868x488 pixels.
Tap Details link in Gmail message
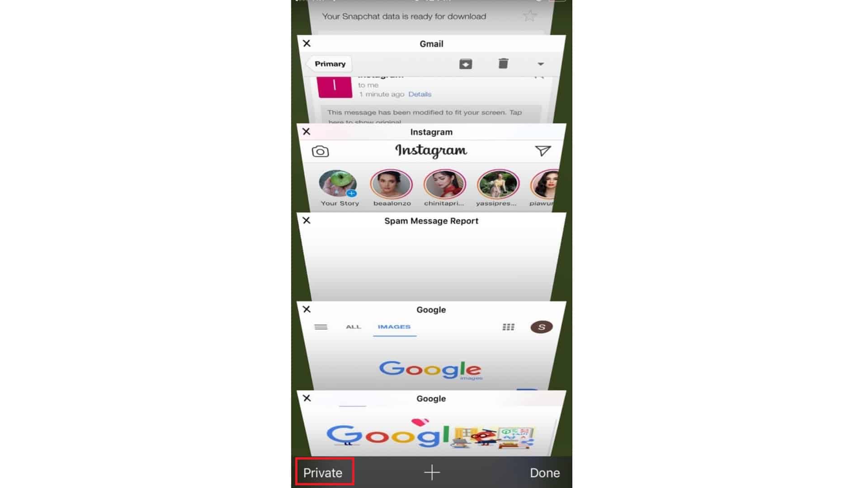point(420,94)
